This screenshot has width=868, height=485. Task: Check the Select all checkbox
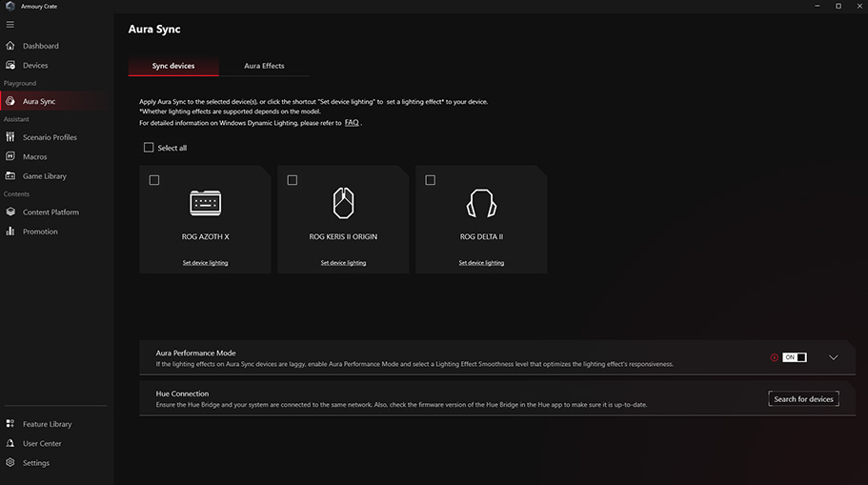tap(149, 148)
